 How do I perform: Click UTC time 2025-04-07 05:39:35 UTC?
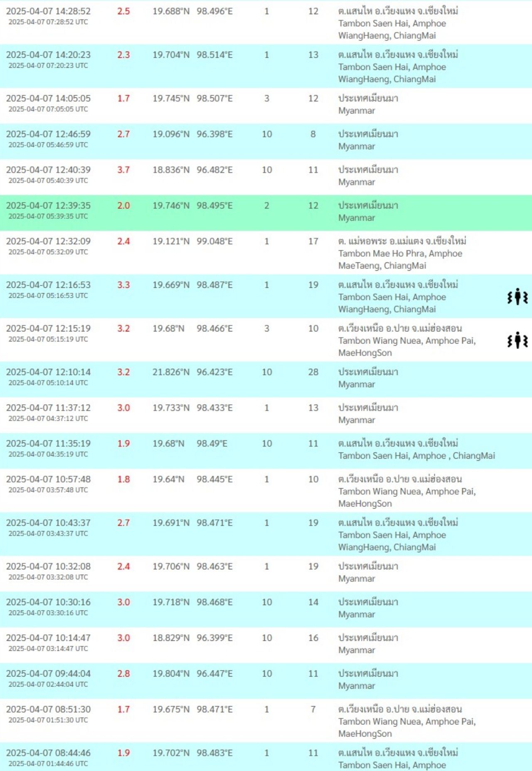point(48,217)
